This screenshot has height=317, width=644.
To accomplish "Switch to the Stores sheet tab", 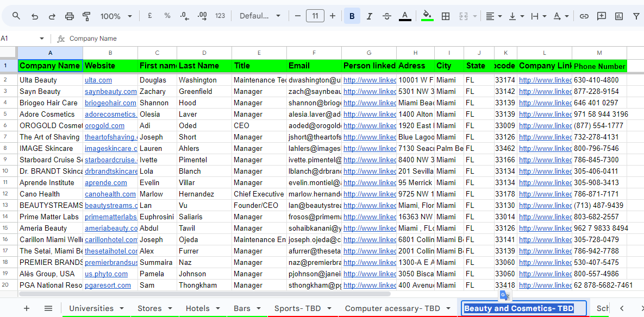I will pyautogui.click(x=149, y=308).
